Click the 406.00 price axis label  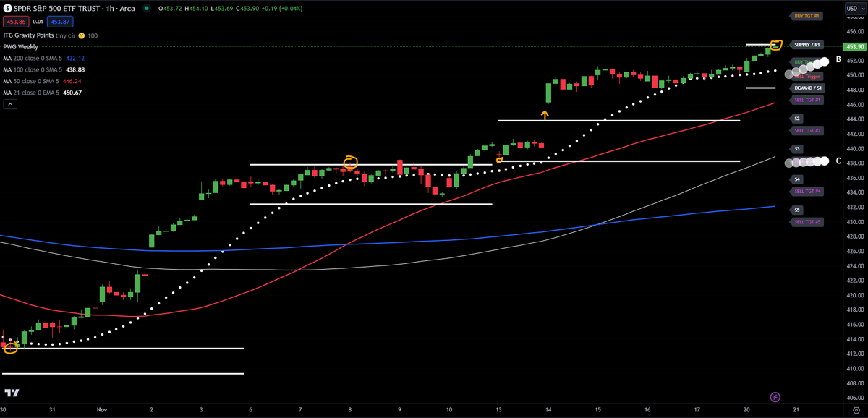(854, 398)
